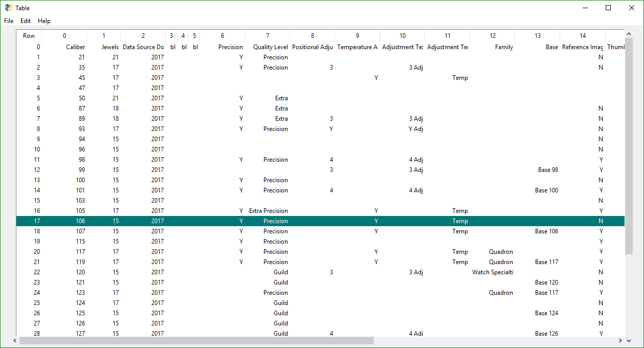The image size is (644, 348).
Task: Open the File menu
Action: [x=9, y=21]
